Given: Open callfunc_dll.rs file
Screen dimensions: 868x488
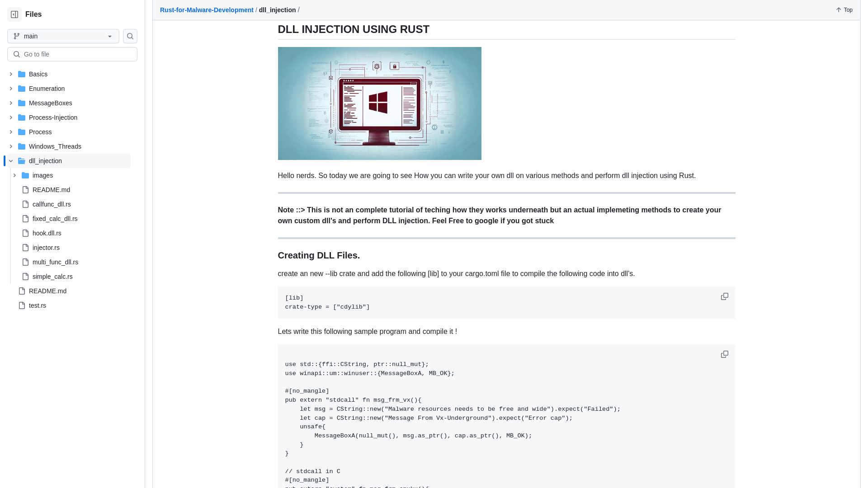Looking at the screenshot, I should point(52,204).
